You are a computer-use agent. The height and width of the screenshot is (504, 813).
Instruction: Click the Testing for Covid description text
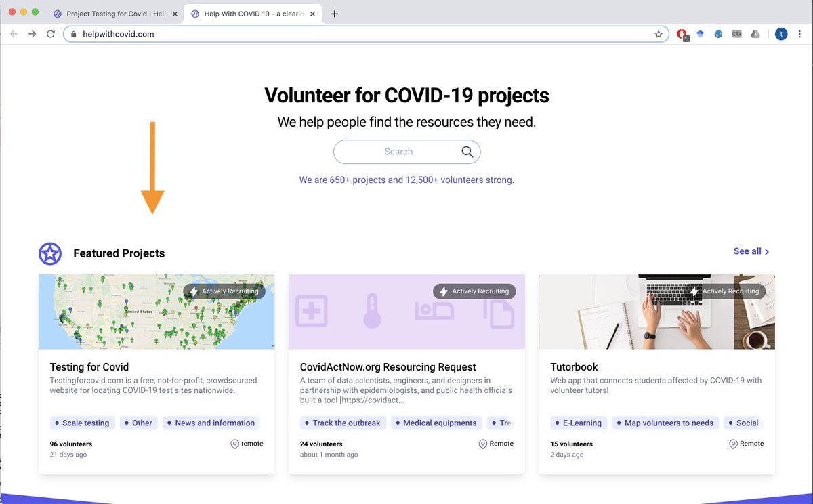click(x=153, y=385)
